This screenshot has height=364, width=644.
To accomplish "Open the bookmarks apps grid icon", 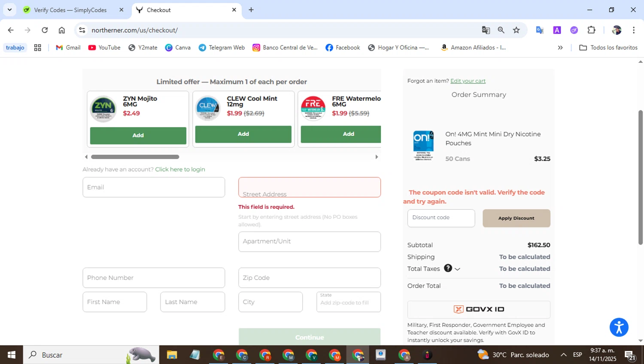I will [38, 48].
